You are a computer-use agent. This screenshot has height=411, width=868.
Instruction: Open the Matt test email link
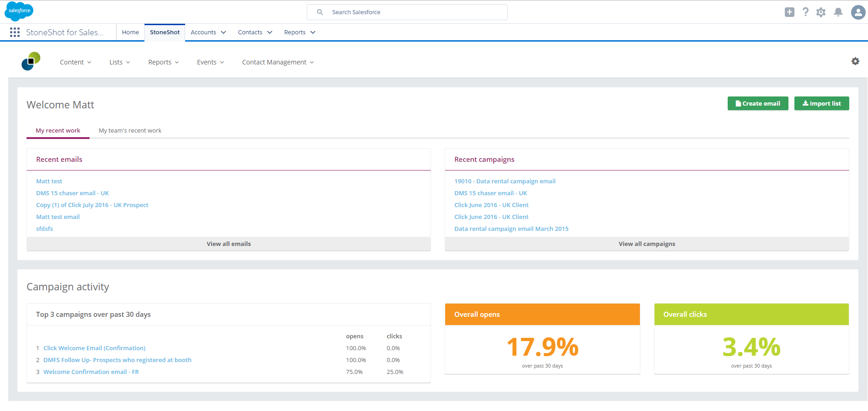[49, 181]
